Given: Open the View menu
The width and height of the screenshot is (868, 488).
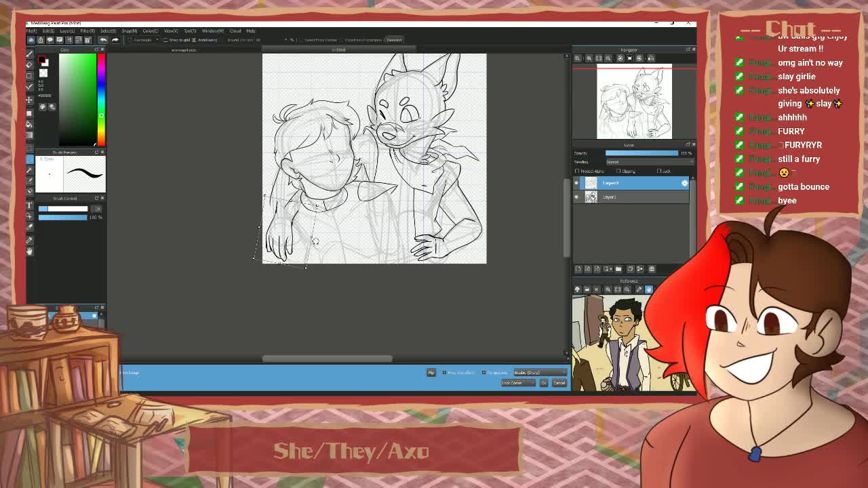Looking at the screenshot, I should coord(171,31).
